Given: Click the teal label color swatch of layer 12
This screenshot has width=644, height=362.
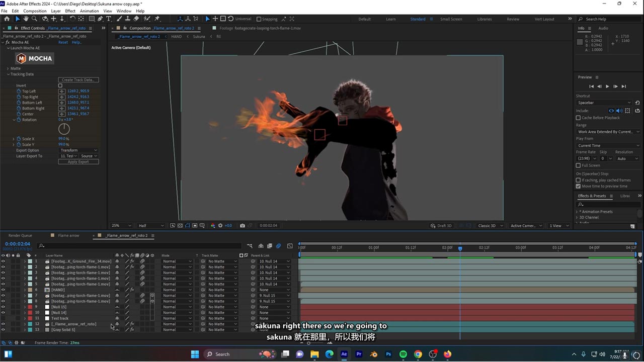Looking at the screenshot, I should 30,324.
